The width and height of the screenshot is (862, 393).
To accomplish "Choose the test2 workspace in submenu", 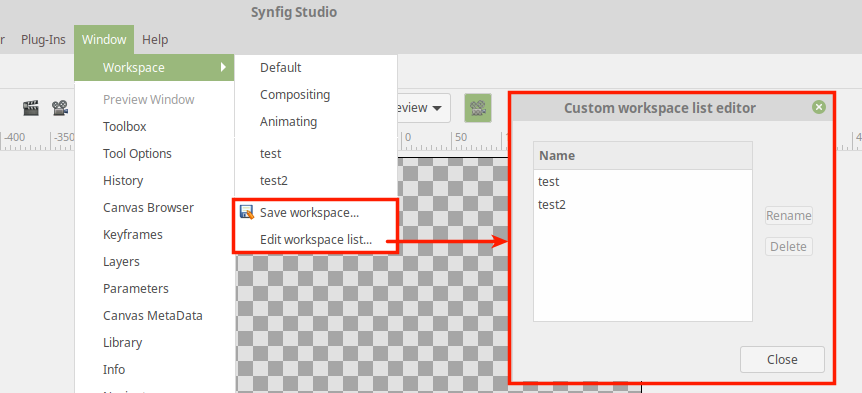I will 274,180.
